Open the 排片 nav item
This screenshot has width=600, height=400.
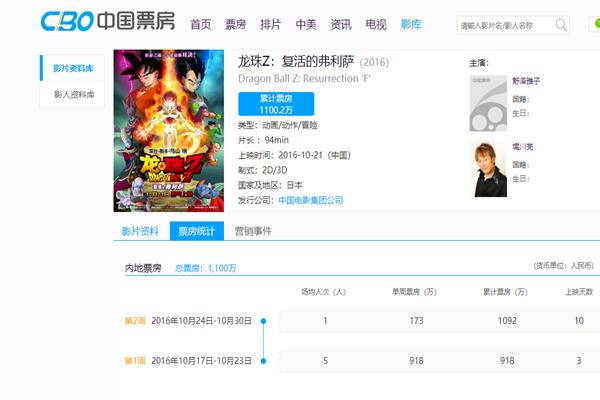(271, 24)
